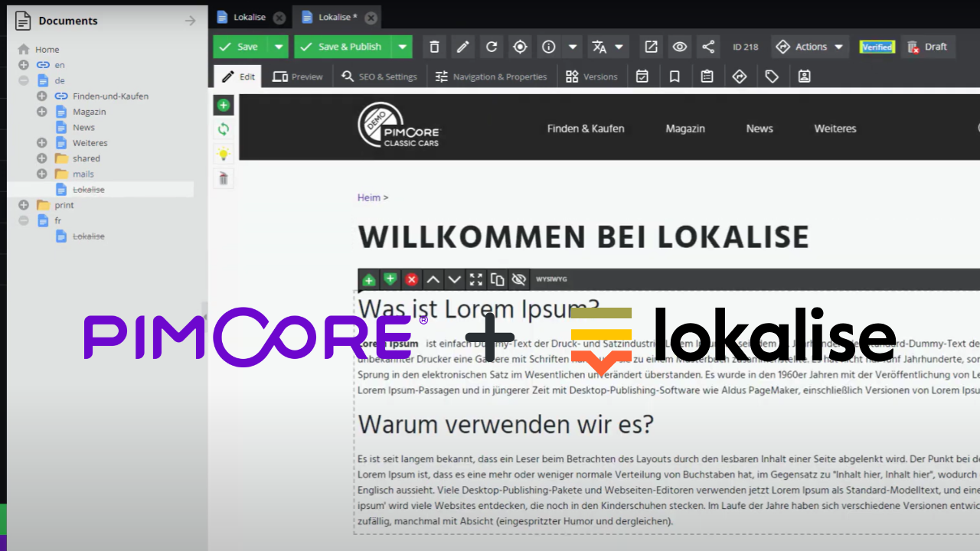Click the Save & Publish button
The width and height of the screenshot is (980, 551).
coord(342,47)
